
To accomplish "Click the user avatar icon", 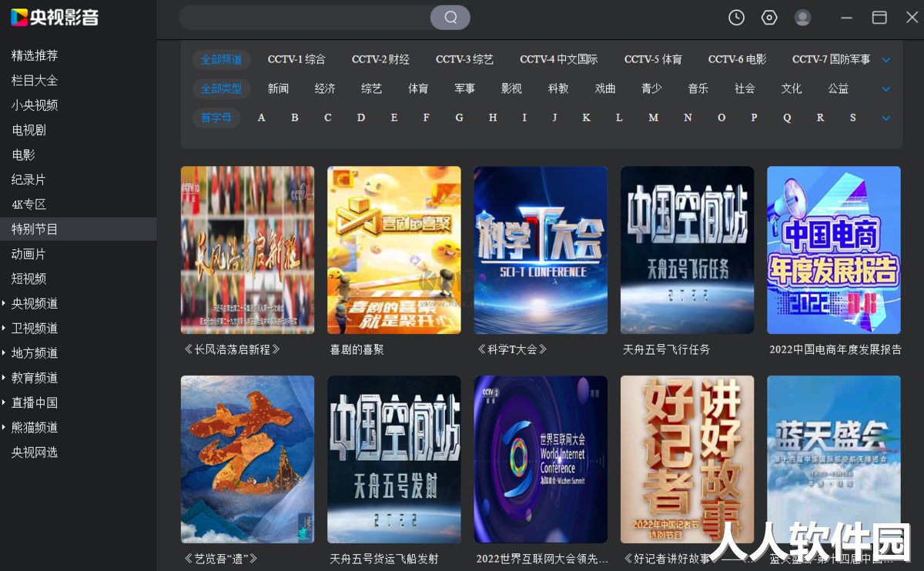I will pyautogui.click(x=802, y=18).
